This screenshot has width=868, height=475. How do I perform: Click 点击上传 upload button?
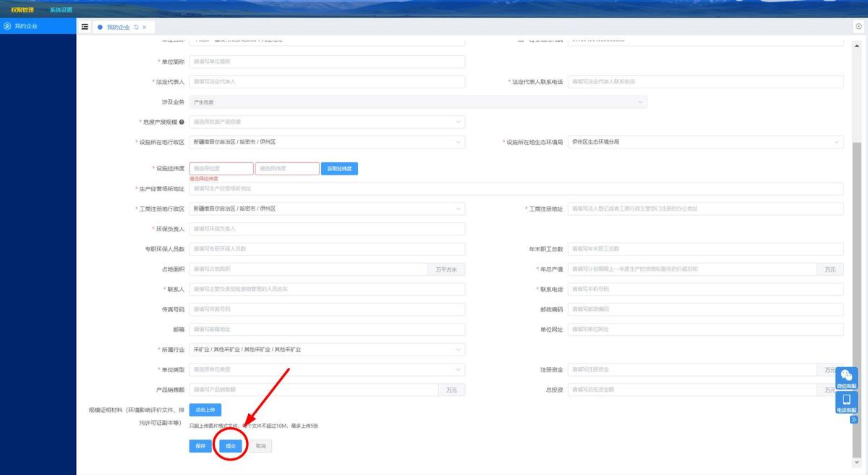pyautogui.click(x=205, y=410)
